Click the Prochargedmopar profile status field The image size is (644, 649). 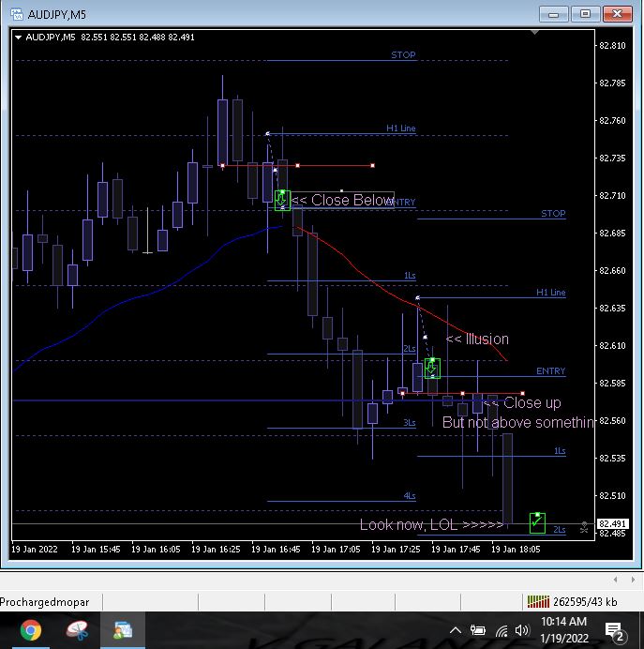pos(51,602)
